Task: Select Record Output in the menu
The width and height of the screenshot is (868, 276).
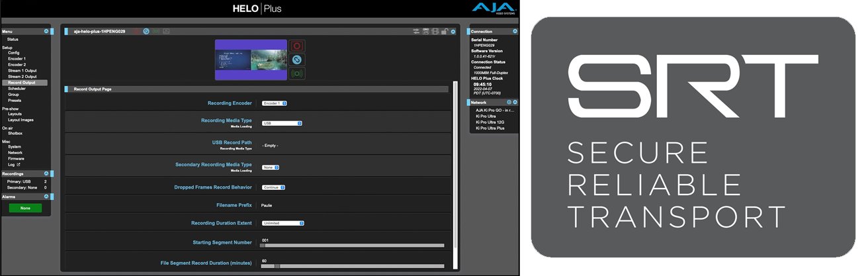Action: [24, 83]
